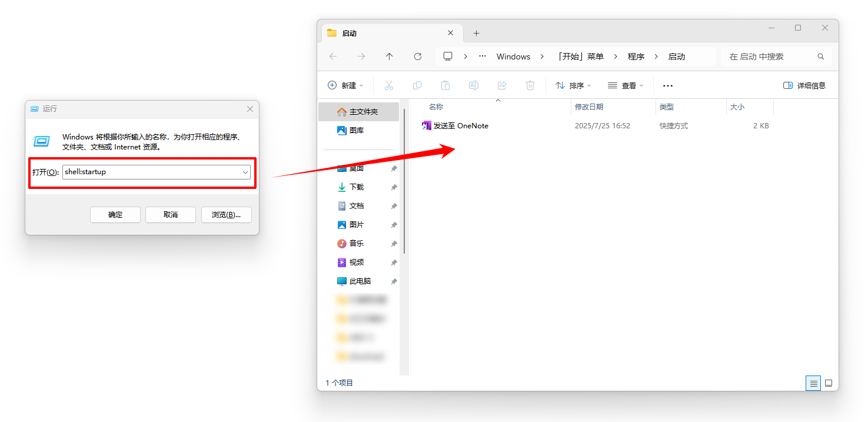Select 图库 in navigation pane

point(359,131)
